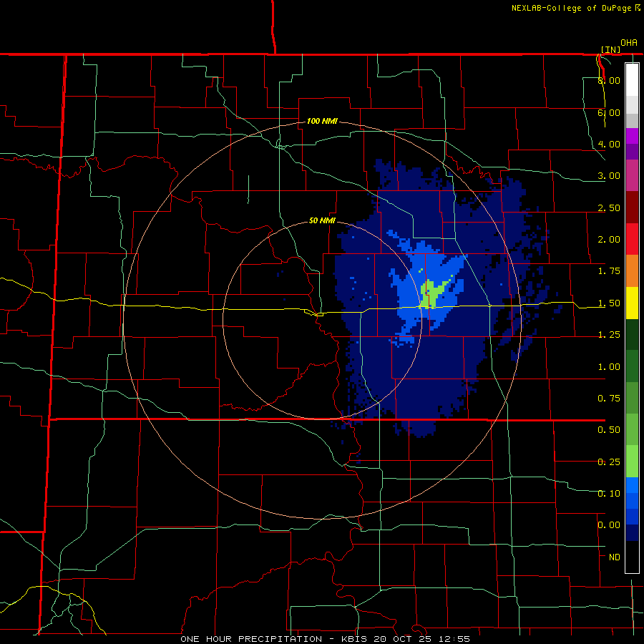Click the 100 NMI range ring label
Image resolution: width=644 pixels, height=644 pixels.
[x=322, y=121]
